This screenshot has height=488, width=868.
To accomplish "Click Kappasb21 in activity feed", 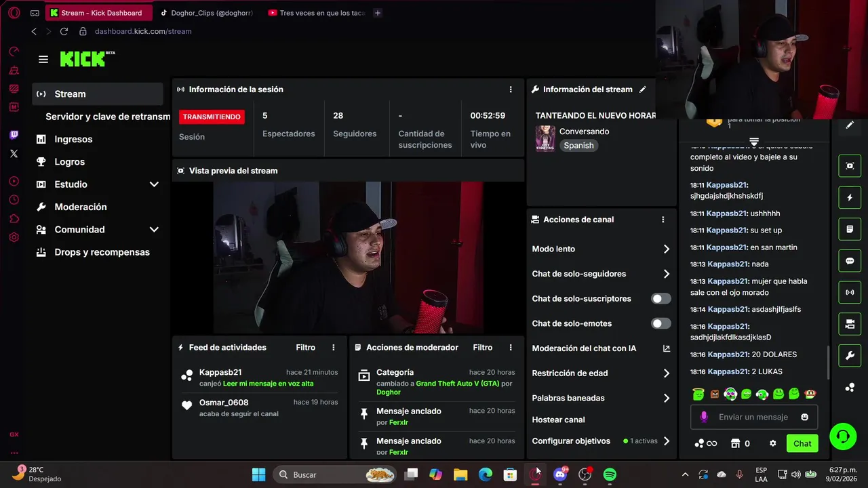I will click(x=220, y=372).
